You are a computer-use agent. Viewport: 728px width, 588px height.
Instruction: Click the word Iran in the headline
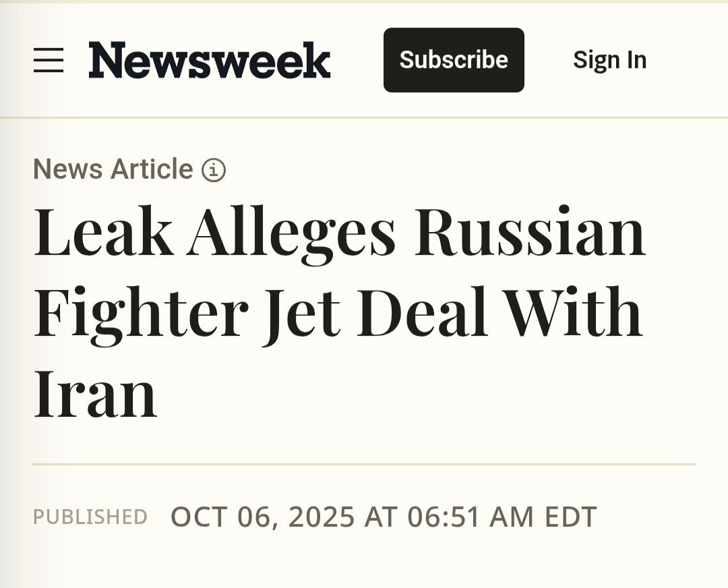click(x=95, y=394)
